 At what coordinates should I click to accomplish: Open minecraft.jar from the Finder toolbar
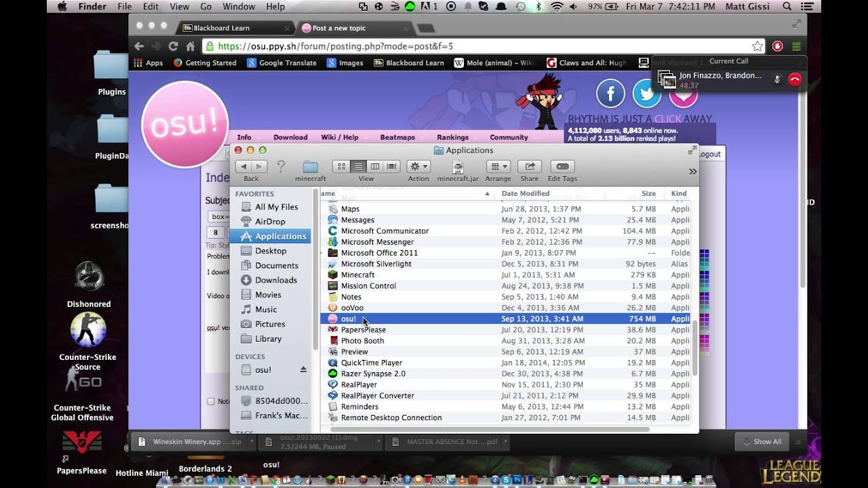pos(458,167)
